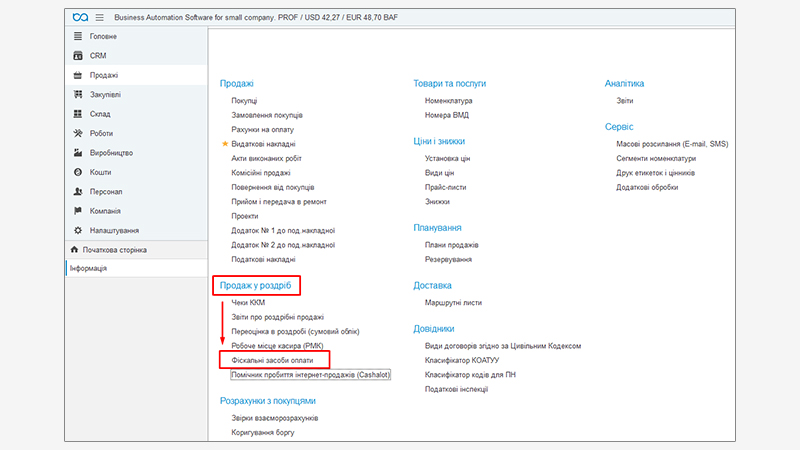Open the CRM section icon

(78, 56)
